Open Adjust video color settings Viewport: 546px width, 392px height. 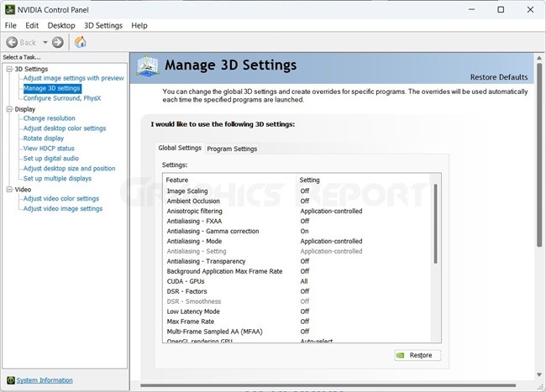point(61,199)
